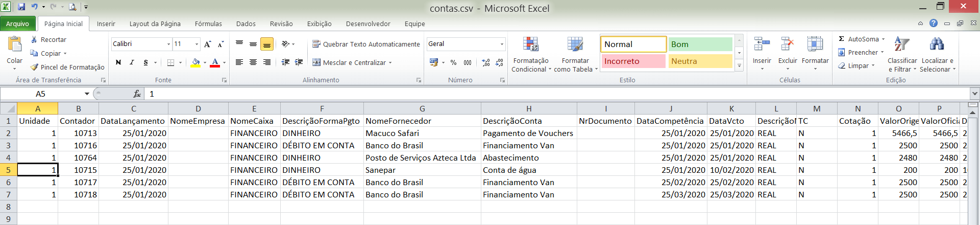Image resolution: width=980 pixels, height=225 pixels.
Task: Align text to middle of cell
Action: 253,44
